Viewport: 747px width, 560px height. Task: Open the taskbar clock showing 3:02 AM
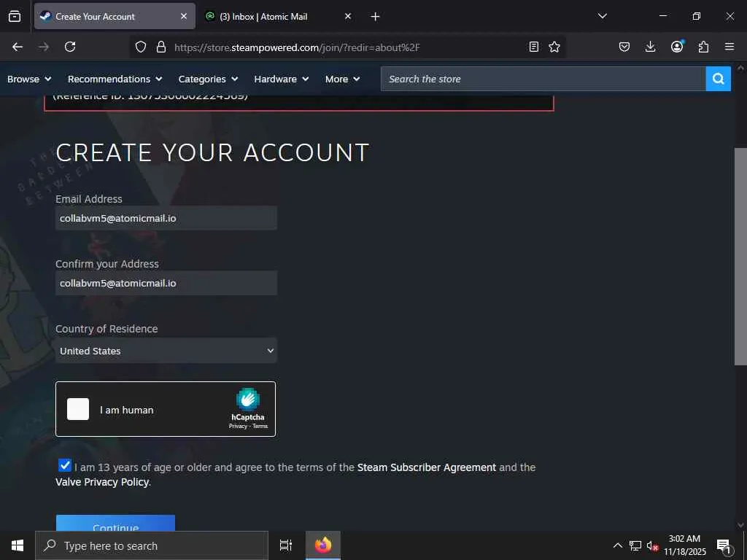pyautogui.click(x=684, y=545)
